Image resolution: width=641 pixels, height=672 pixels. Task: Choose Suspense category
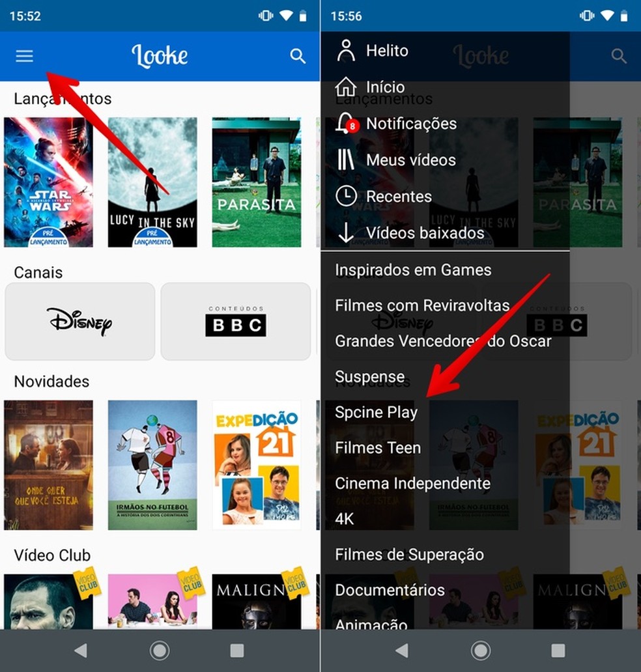[369, 377]
